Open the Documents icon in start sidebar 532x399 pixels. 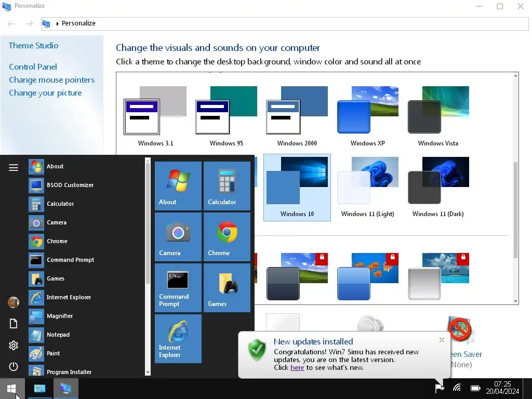point(13,324)
